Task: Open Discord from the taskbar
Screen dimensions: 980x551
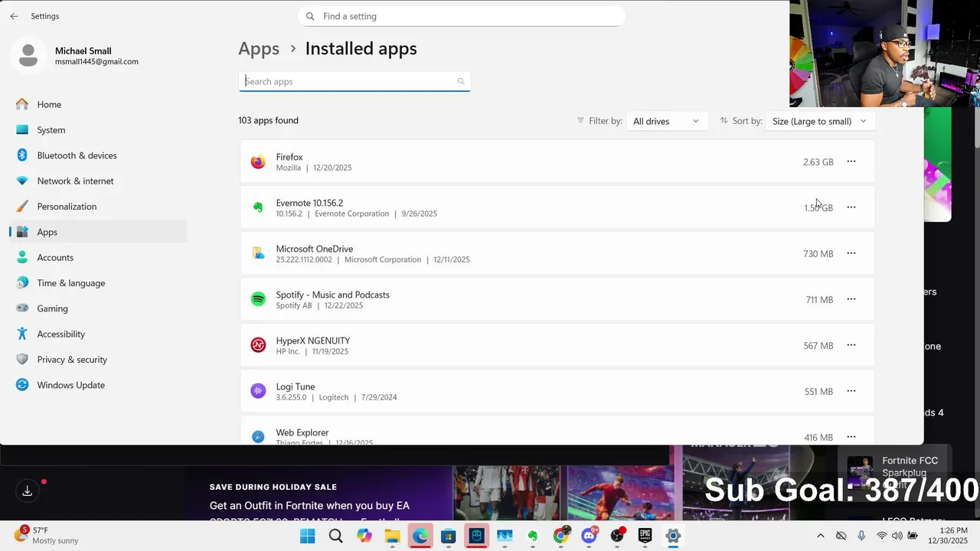Action: tap(589, 536)
